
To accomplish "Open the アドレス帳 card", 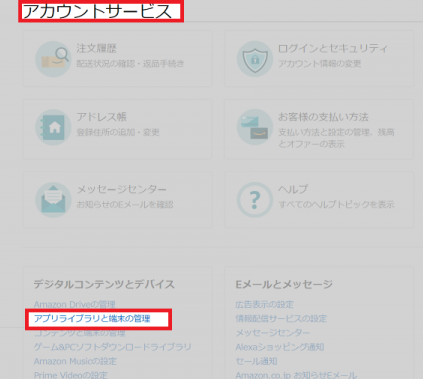I will [x=117, y=129].
